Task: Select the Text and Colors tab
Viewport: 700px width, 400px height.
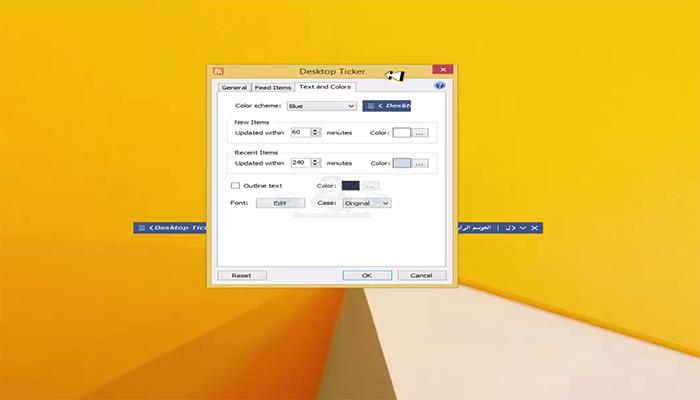Action: pos(325,87)
